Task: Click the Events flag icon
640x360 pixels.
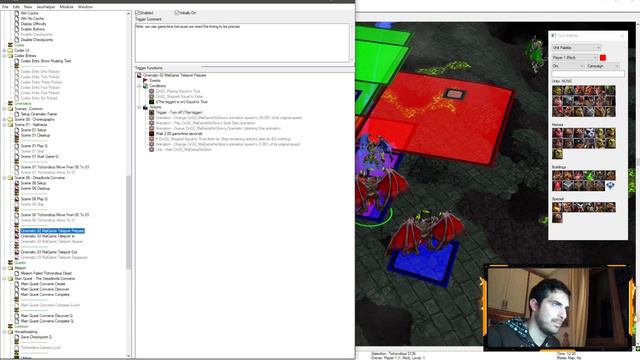Action: click(145, 81)
